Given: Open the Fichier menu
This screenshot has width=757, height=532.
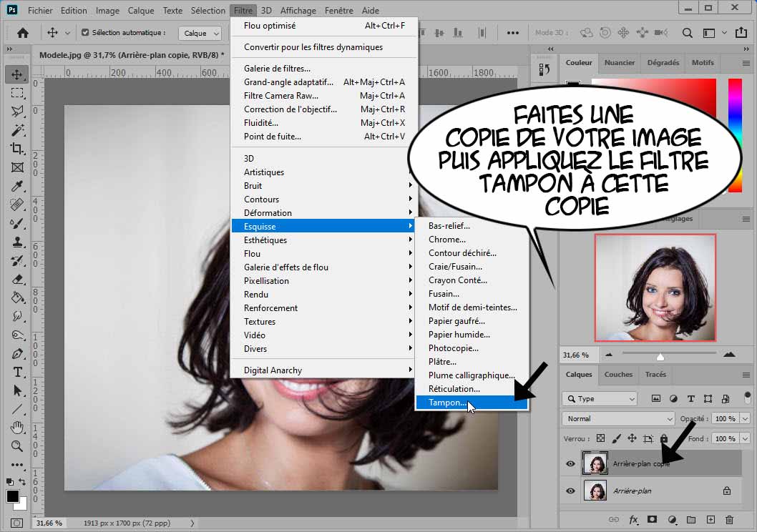Looking at the screenshot, I should coord(40,10).
